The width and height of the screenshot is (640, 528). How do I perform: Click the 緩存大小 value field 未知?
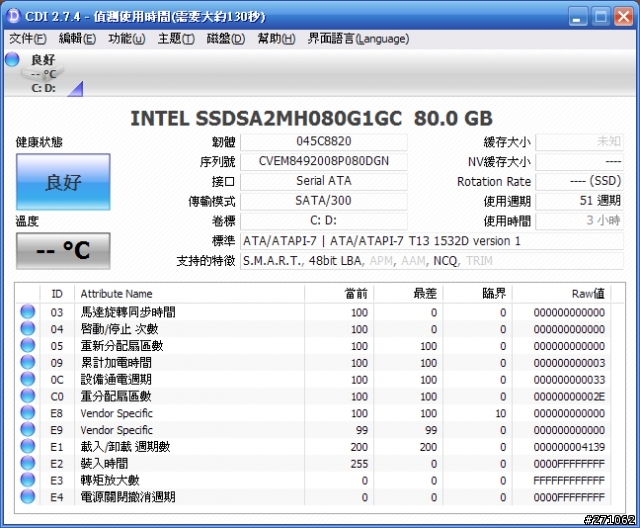[x=580, y=142]
